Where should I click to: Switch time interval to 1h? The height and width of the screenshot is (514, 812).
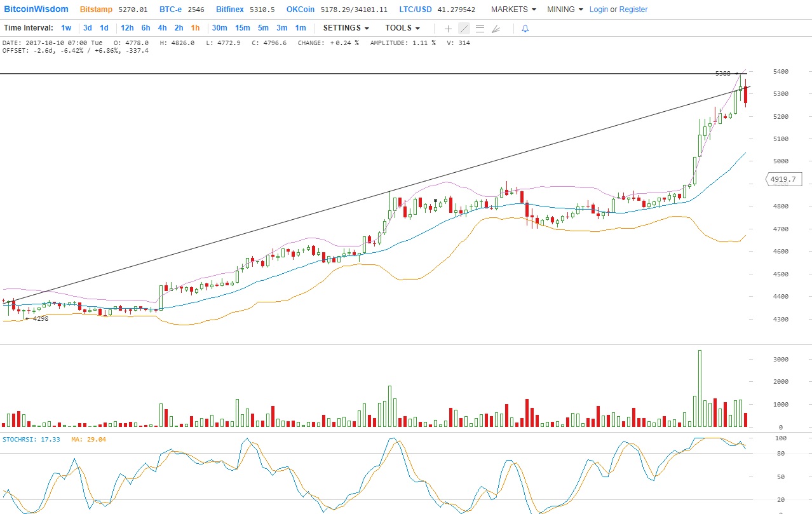click(195, 28)
